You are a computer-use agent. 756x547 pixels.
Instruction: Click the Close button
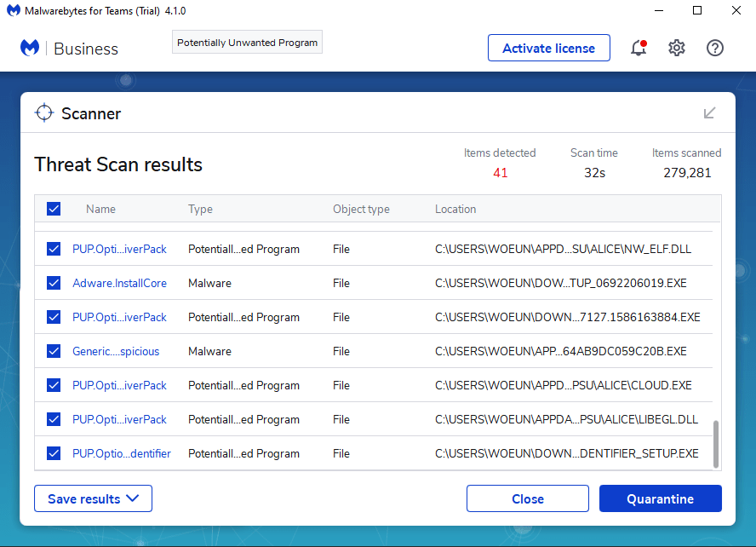[x=528, y=498]
